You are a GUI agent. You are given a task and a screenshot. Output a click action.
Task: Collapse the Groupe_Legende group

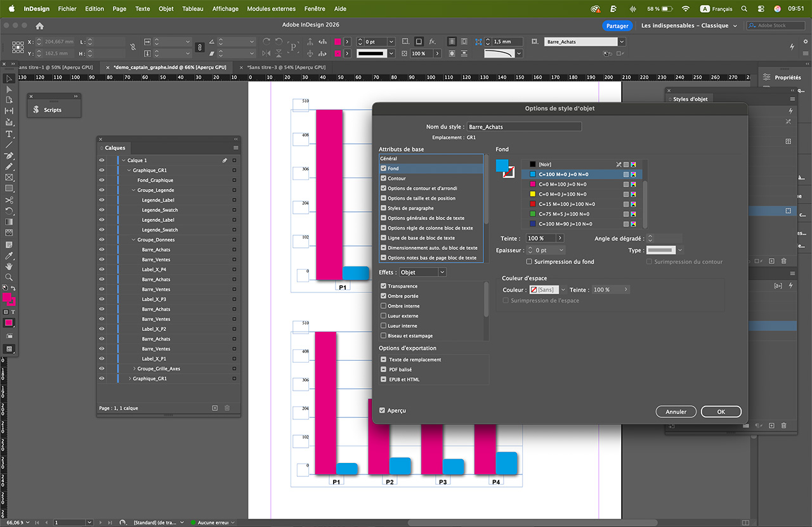(x=134, y=190)
